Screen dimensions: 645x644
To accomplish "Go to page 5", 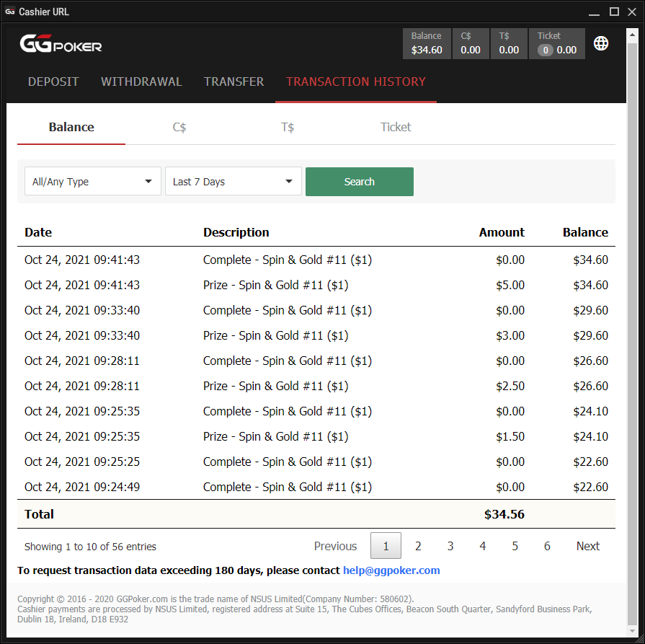I will tap(515, 546).
